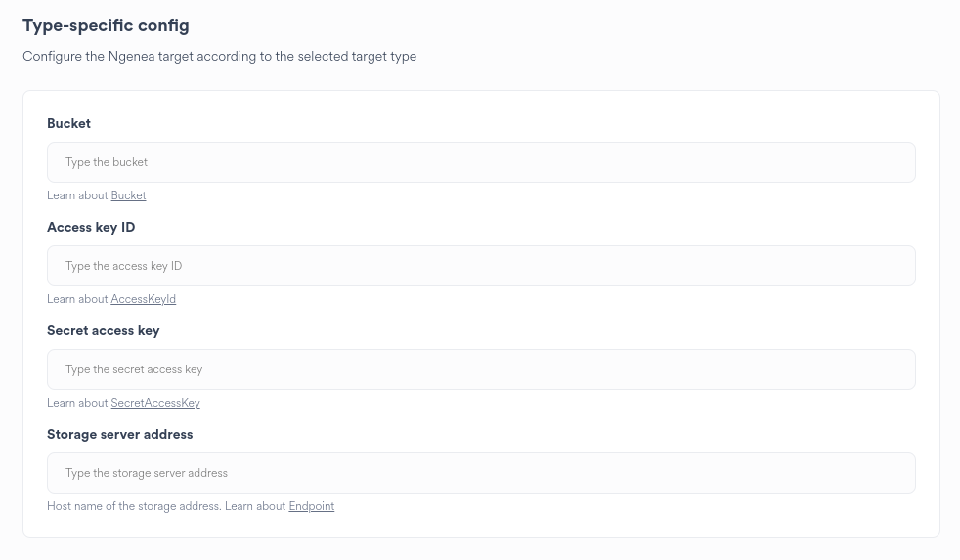The height and width of the screenshot is (560, 960).
Task: Click into the Storage server address field
Action: 481,473
